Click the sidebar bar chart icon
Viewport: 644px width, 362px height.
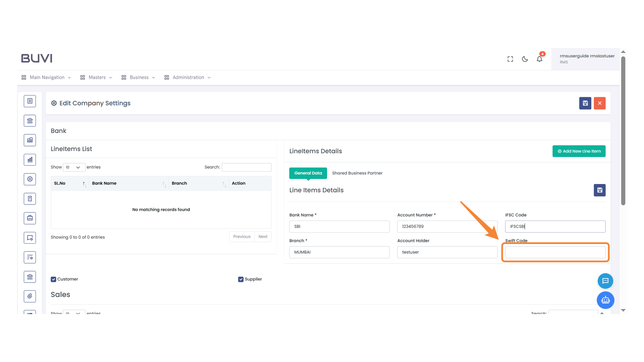pyautogui.click(x=30, y=160)
